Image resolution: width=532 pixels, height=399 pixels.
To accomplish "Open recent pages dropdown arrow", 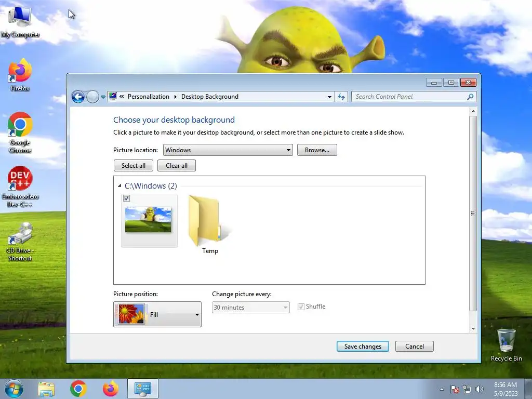I will click(x=103, y=97).
